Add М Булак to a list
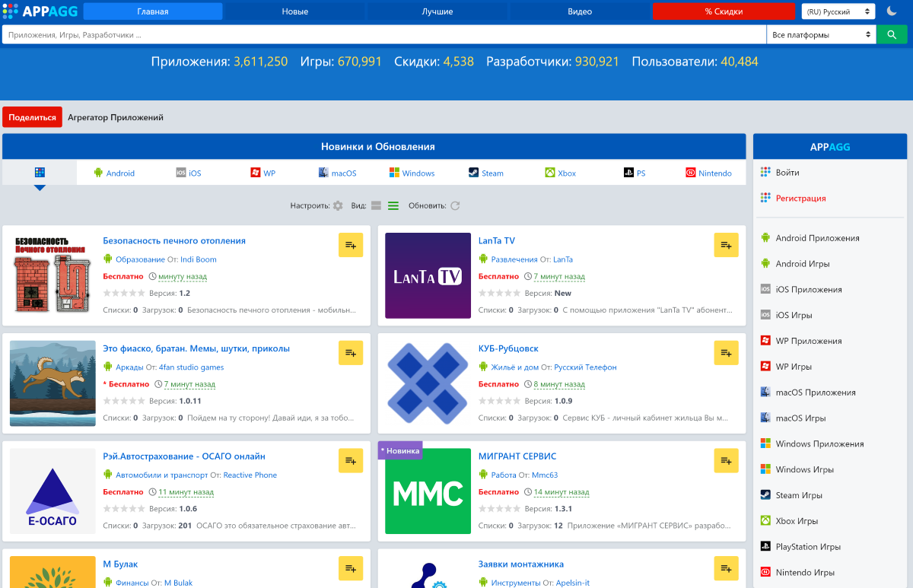Image resolution: width=913 pixels, height=588 pixels. click(x=351, y=569)
